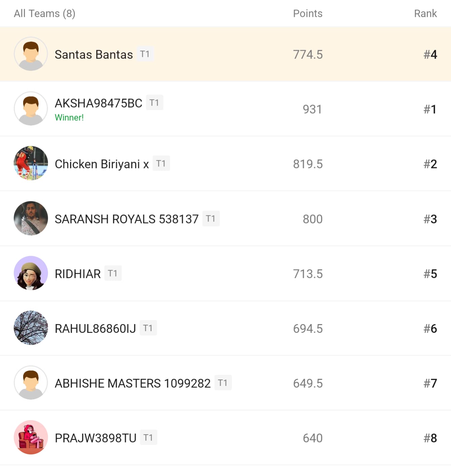Click the Rank column header
Viewport: 451px width, 476px height.
tap(425, 13)
